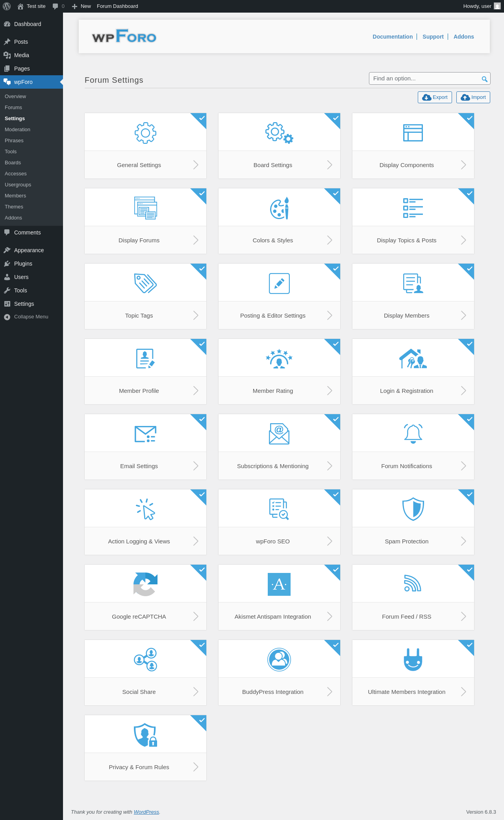The width and height of the screenshot is (504, 820).
Task: Go to Plugins in the sidebar
Action: coord(23,264)
